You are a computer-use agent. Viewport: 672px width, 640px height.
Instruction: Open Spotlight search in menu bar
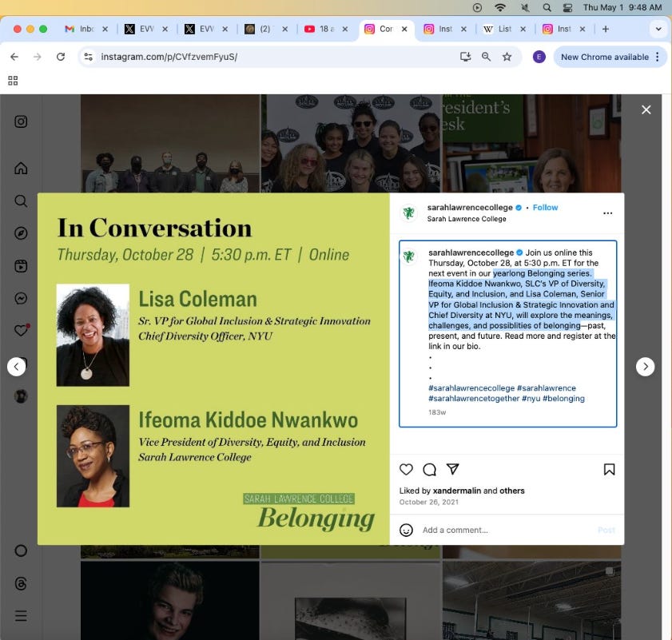tap(547, 7)
